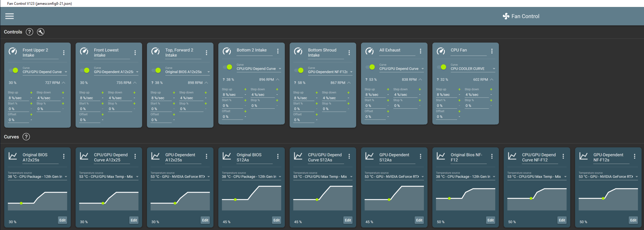644x230 pixels.
Task: Click graph icon on Original BIOS A12x25s curve
Action: coord(13,156)
